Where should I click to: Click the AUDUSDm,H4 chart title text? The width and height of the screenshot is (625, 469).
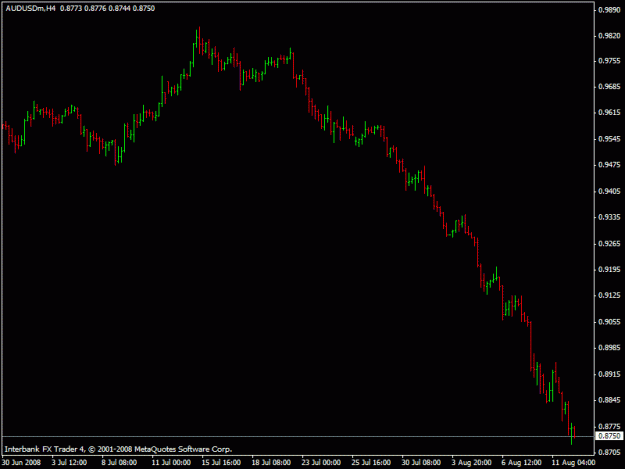pyautogui.click(x=31, y=8)
